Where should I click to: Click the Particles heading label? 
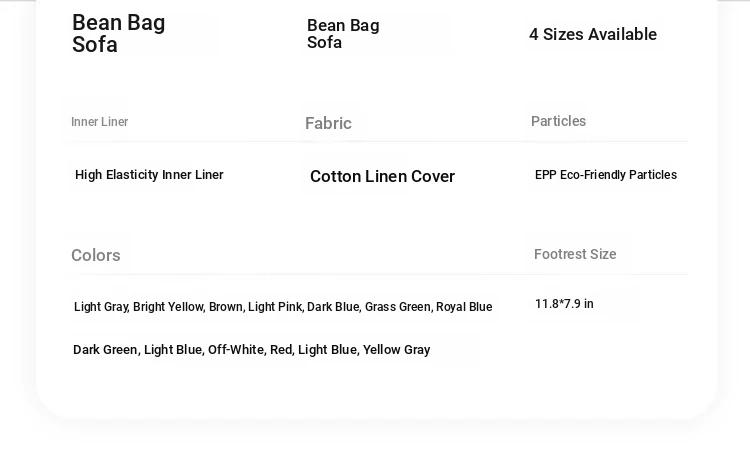click(558, 121)
